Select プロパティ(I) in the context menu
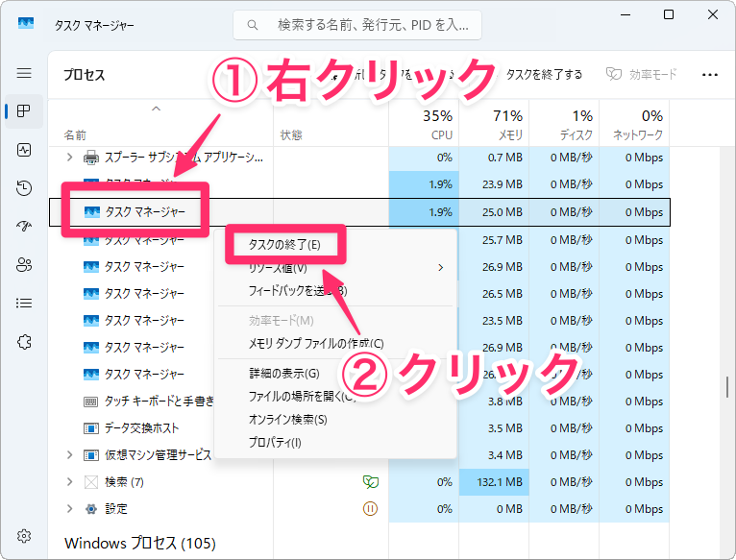The image size is (736, 560). pos(275,442)
